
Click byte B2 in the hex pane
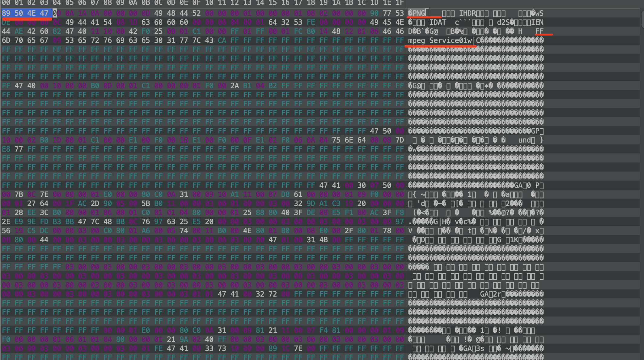pos(273,86)
